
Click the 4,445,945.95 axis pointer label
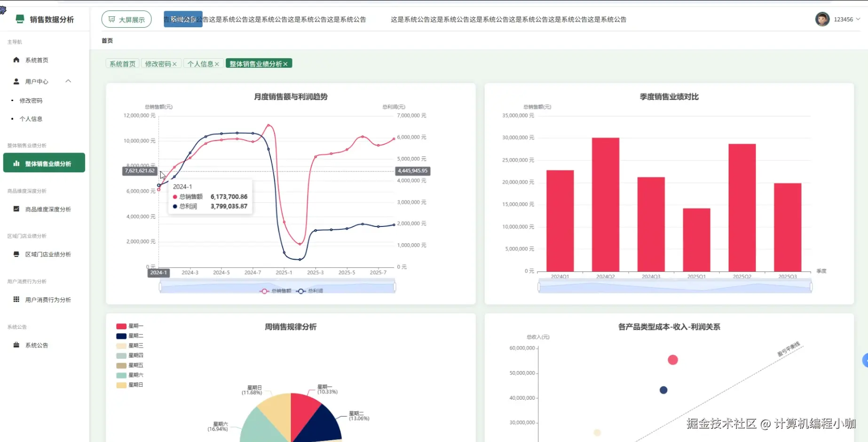pyautogui.click(x=413, y=171)
